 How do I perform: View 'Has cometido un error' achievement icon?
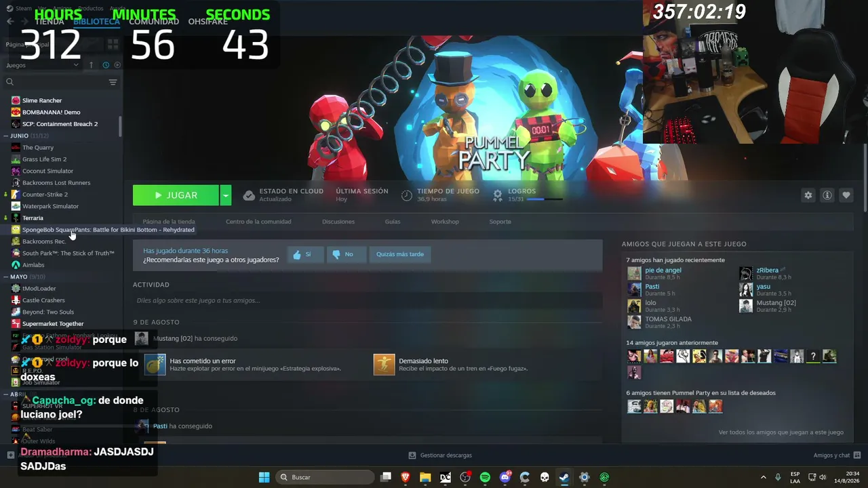tap(155, 365)
